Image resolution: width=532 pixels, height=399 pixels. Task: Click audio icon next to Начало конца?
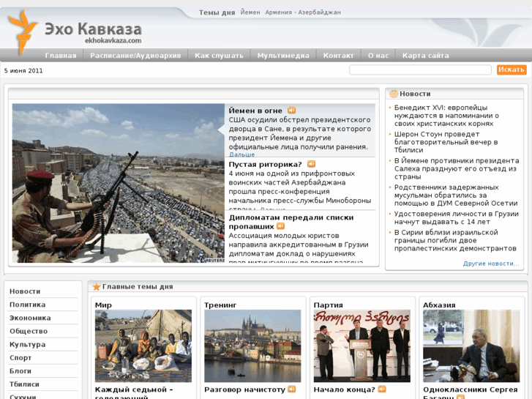click(x=382, y=389)
